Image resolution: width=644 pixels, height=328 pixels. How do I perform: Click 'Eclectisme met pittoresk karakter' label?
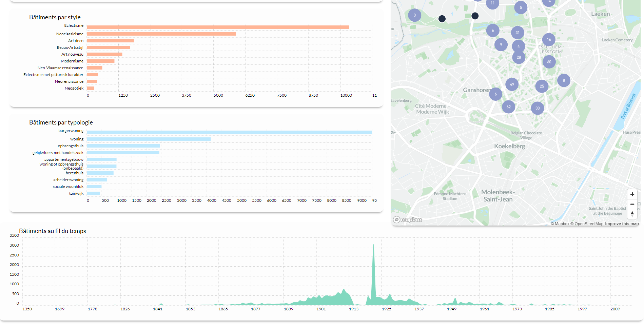coord(53,75)
